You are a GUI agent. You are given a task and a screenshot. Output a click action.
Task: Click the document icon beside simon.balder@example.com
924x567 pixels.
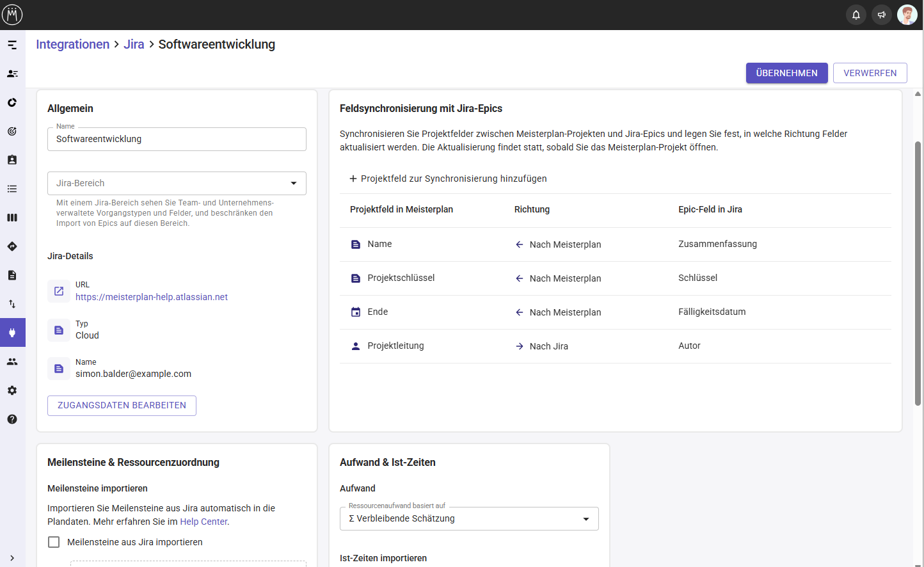click(59, 369)
